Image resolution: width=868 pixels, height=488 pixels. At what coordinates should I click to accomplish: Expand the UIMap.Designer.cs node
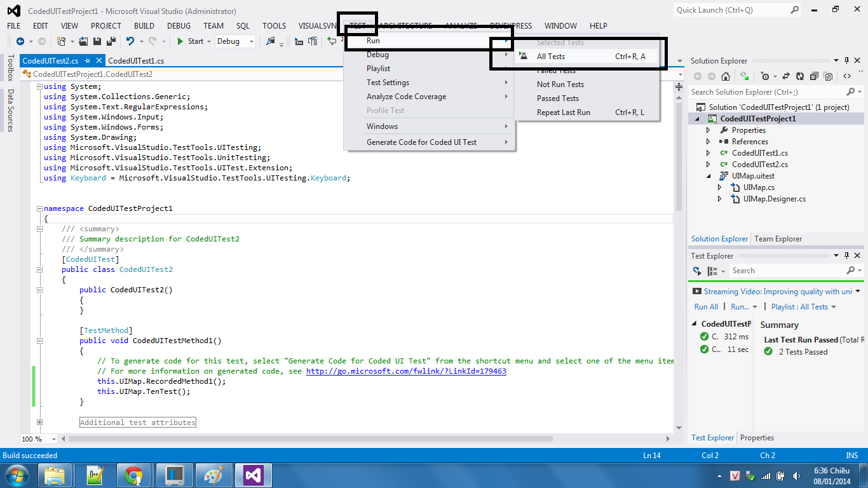point(719,199)
